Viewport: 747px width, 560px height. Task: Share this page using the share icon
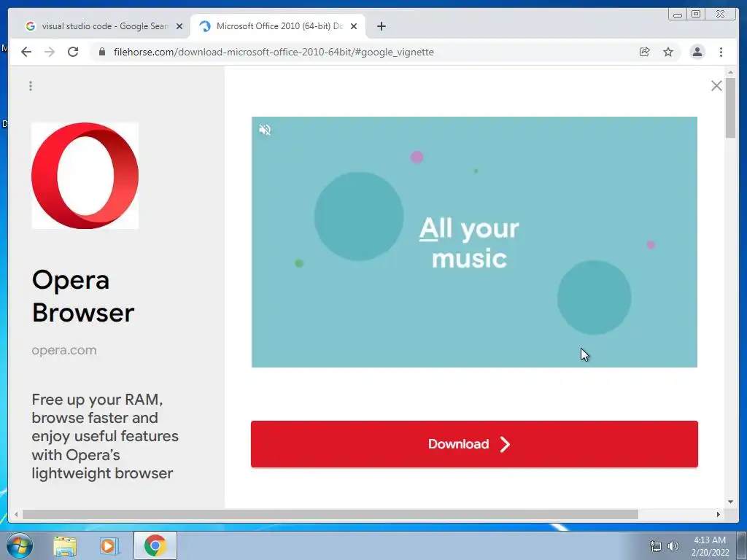(x=645, y=52)
